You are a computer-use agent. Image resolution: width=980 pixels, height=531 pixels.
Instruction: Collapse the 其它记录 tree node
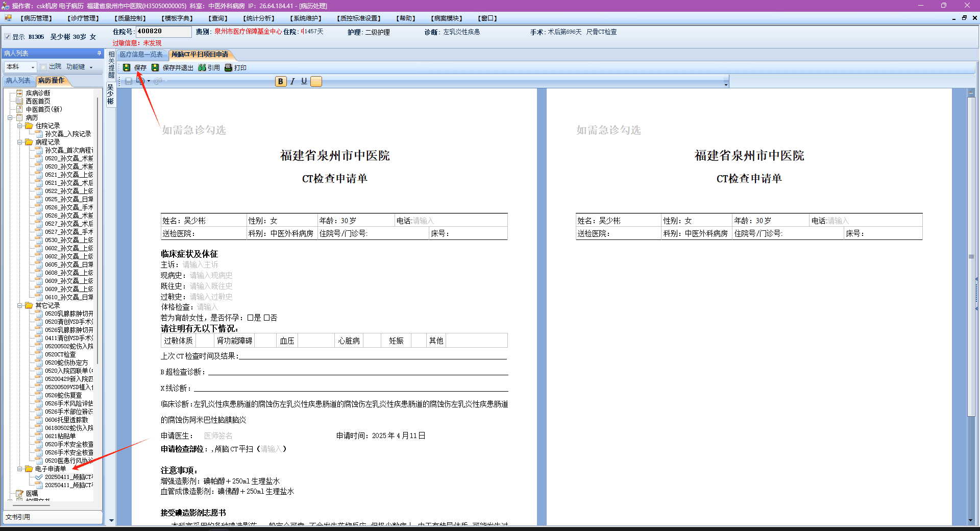click(x=19, y=305)
